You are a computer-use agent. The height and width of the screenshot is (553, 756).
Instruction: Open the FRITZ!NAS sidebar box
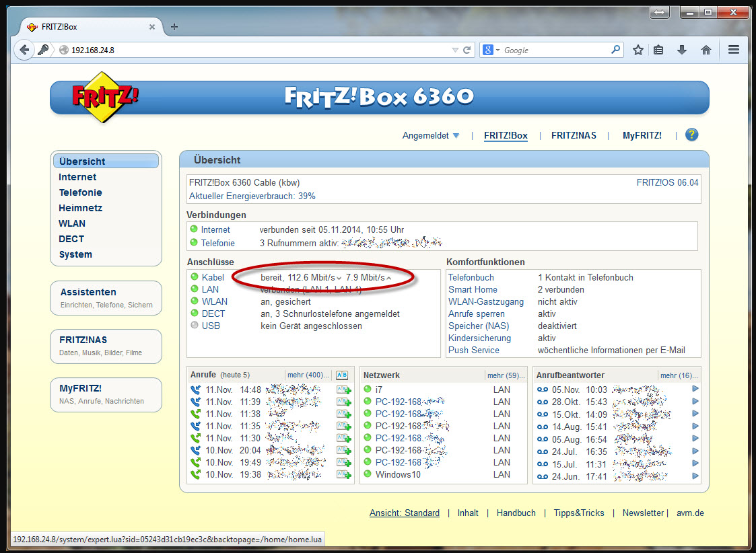coord(106,346)
